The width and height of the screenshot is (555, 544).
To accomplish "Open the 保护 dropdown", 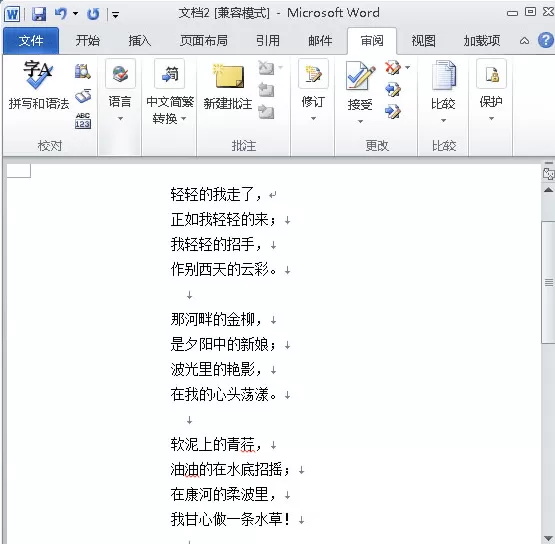I will 491,90.
